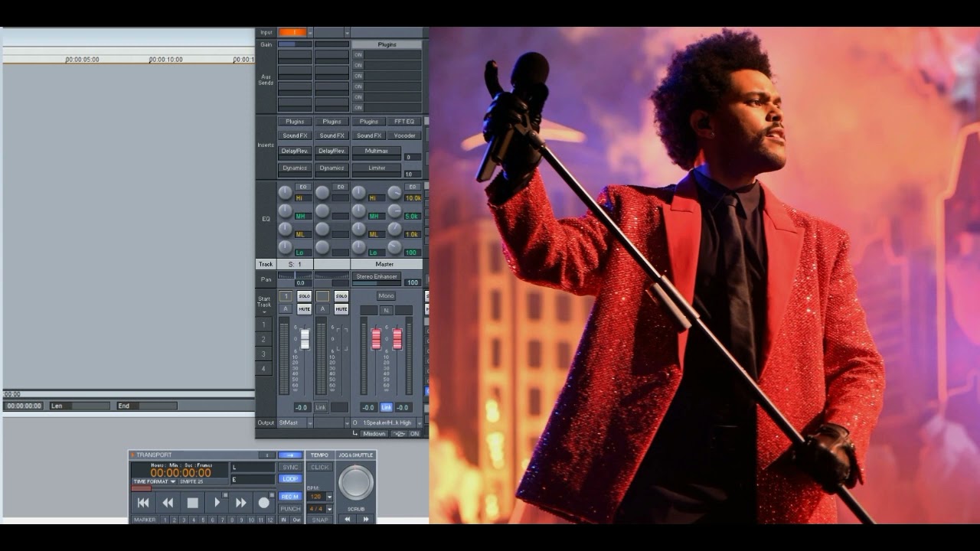Click the blue arrow button in the transport header
The image size is (980, 551).
point(290,455)
